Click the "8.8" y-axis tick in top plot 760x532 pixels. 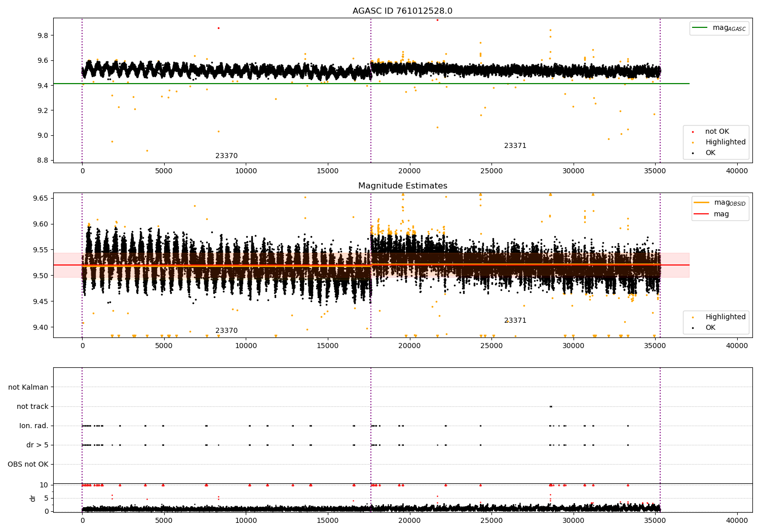tap(43, 160)
